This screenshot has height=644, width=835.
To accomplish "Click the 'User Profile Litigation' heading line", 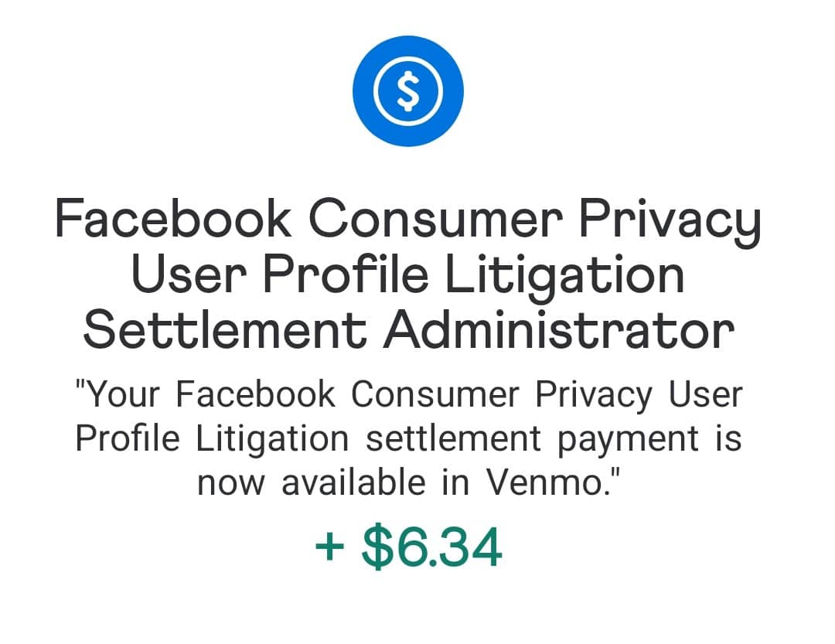I will click(408, 275).
